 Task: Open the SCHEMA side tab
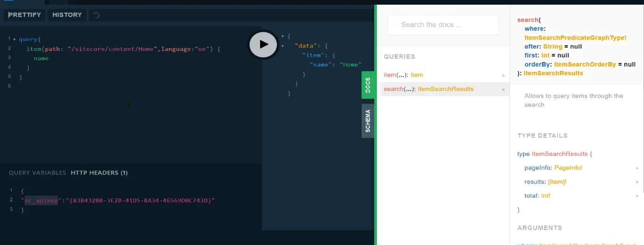tap(368, 121)
